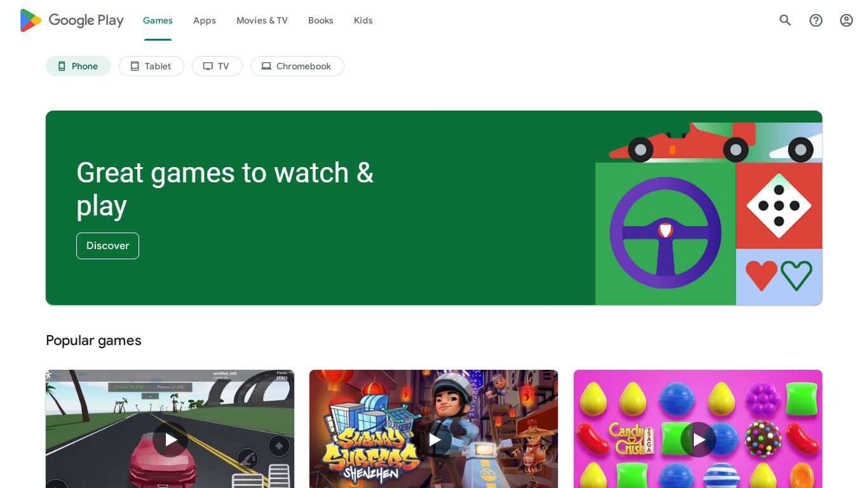Open the account profile icon
Screen dimensions: 868x488
[846, 20]
